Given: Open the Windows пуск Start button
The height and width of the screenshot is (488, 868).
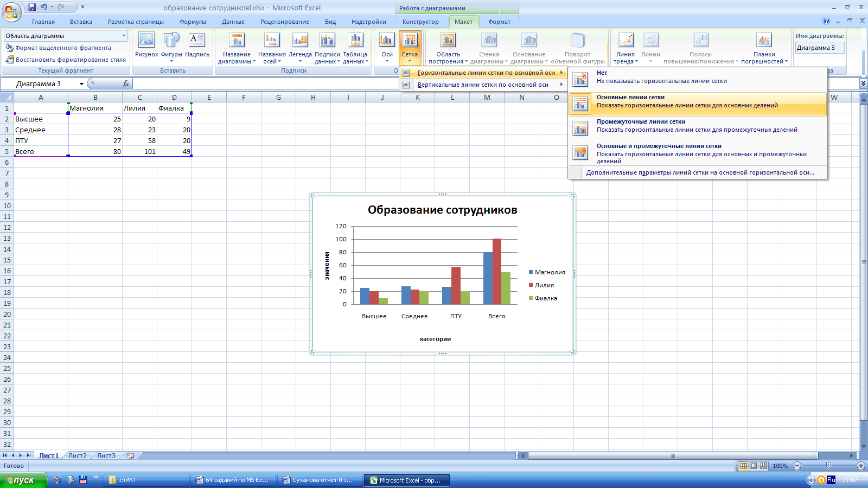Looking at the screenshot, I should (x=23, y=480).
